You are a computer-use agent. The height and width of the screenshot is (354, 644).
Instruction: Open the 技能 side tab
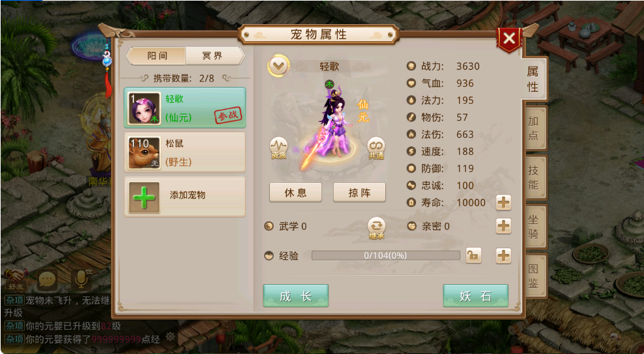(x=534, y=178)
